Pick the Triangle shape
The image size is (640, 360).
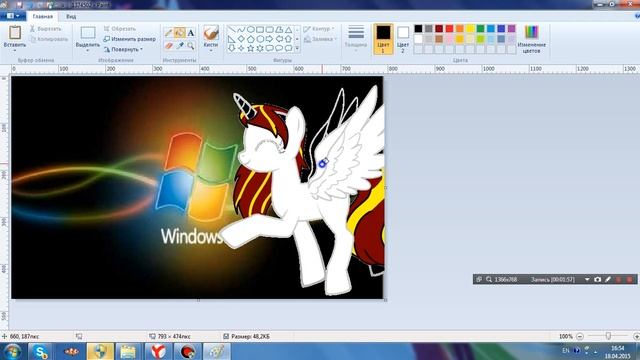pyautogui.click(x=288, y=30)
